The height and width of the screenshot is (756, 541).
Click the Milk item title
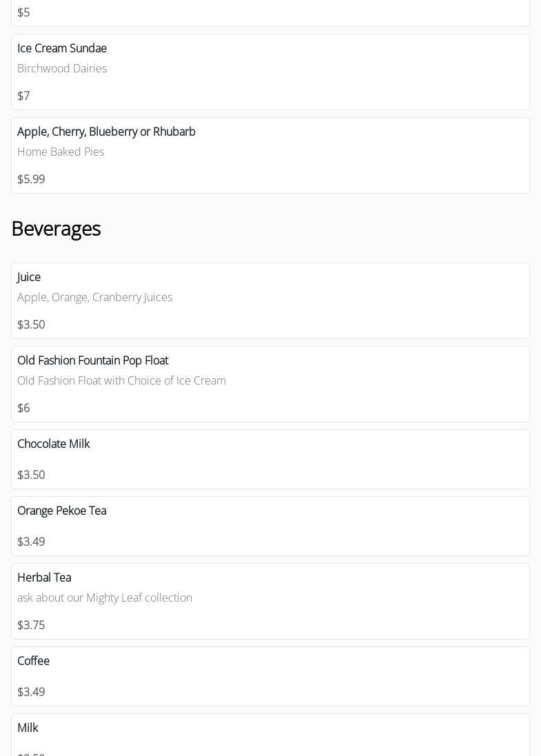pos(28,728)
